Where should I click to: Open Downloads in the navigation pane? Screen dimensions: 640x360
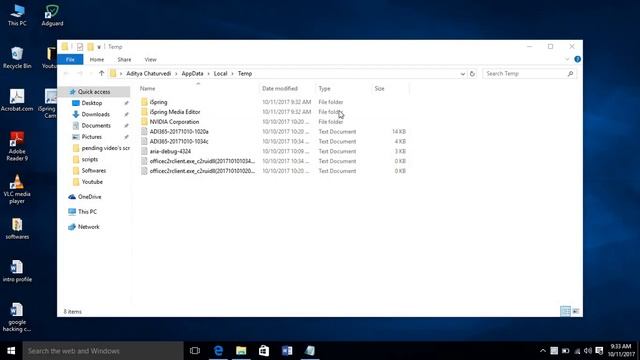[x=96, y=114]
